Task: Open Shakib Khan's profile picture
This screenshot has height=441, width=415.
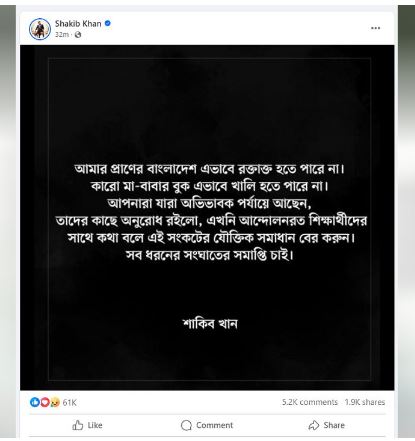Action: pyautogui.click(x=40, y=29)
